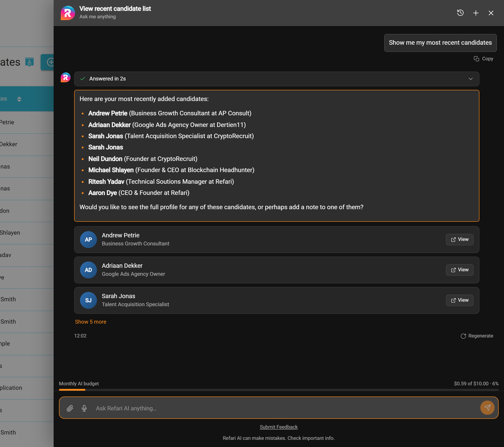
Task: Toggle sort arrows in table header
Action: point(19,99)
